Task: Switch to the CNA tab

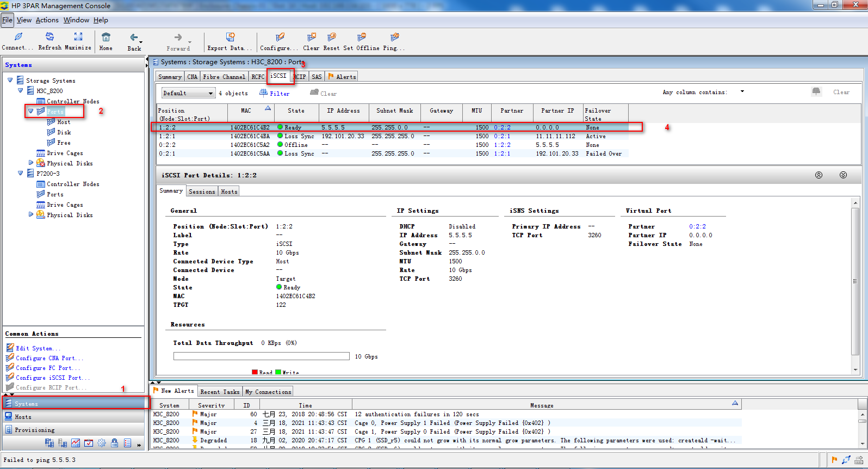Action: (193, 77)
